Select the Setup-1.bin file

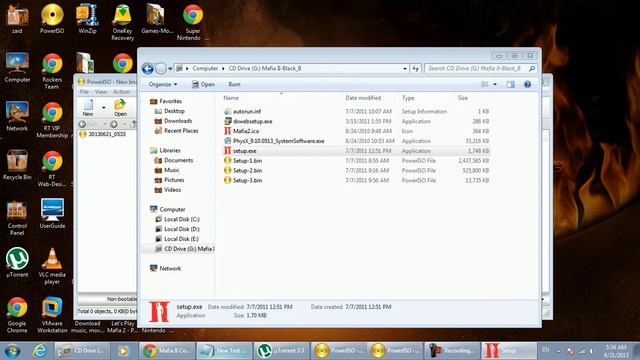247,160
